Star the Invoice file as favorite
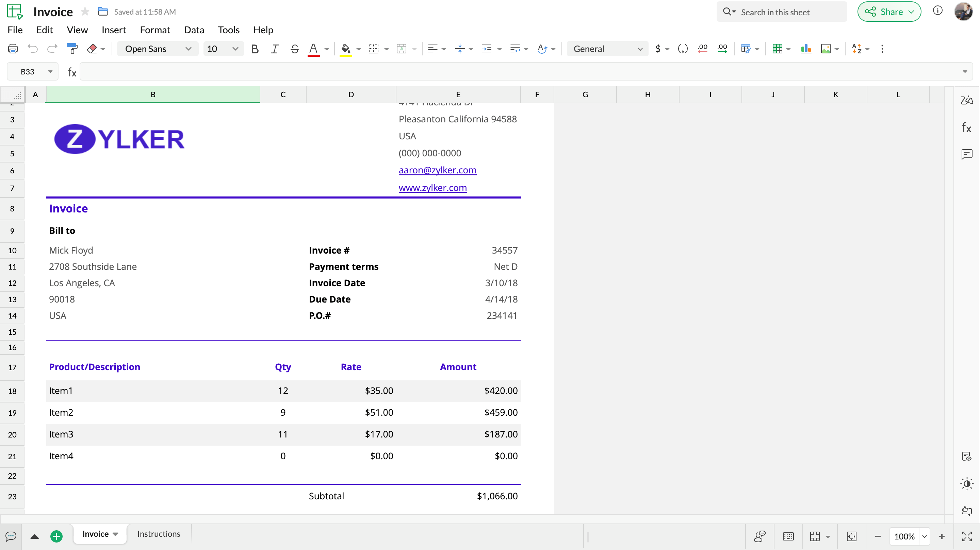Image resolution: width=980 pixels, height=550 pixels. [84, 12]
